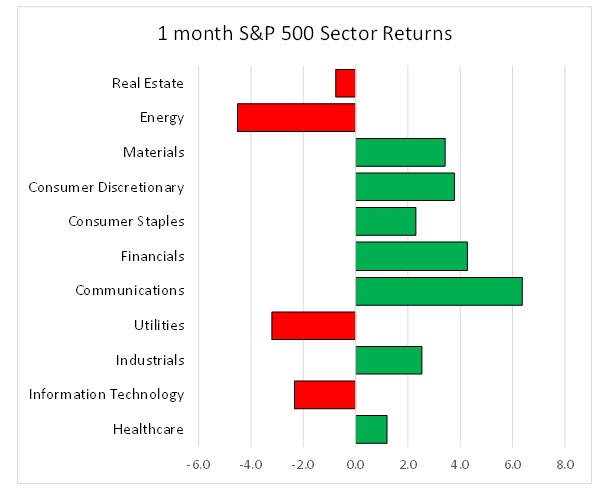This screenshot has width=607, height=496.
Task: Click the Consumer Discretionary green bar
Action: click(x=405, y=187)
